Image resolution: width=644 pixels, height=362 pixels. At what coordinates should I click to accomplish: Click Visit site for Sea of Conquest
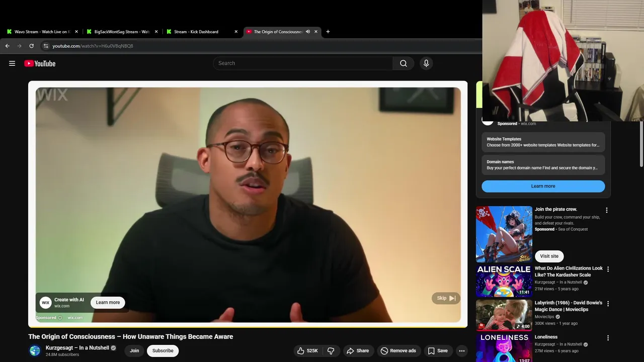pos(549,256)
